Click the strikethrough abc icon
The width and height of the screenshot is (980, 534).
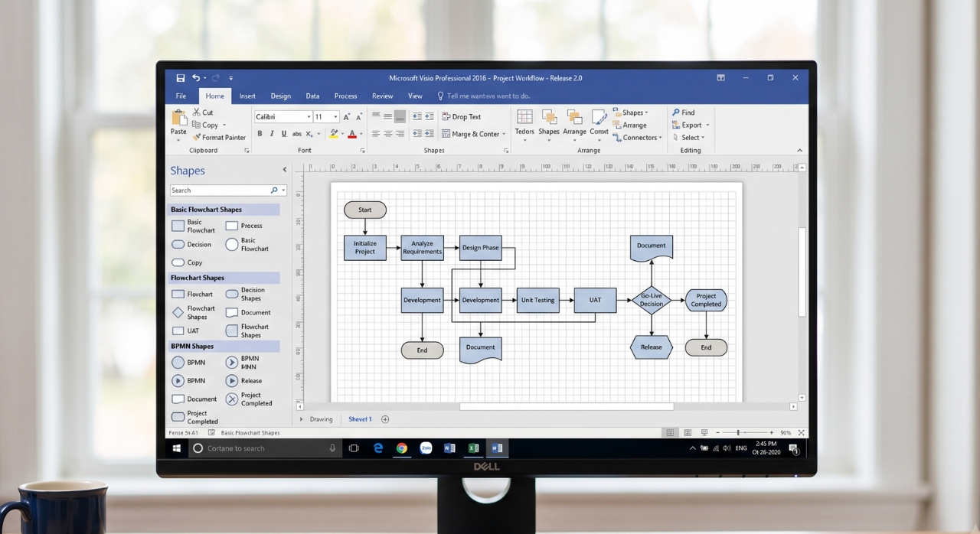click(x=297, y=134)
